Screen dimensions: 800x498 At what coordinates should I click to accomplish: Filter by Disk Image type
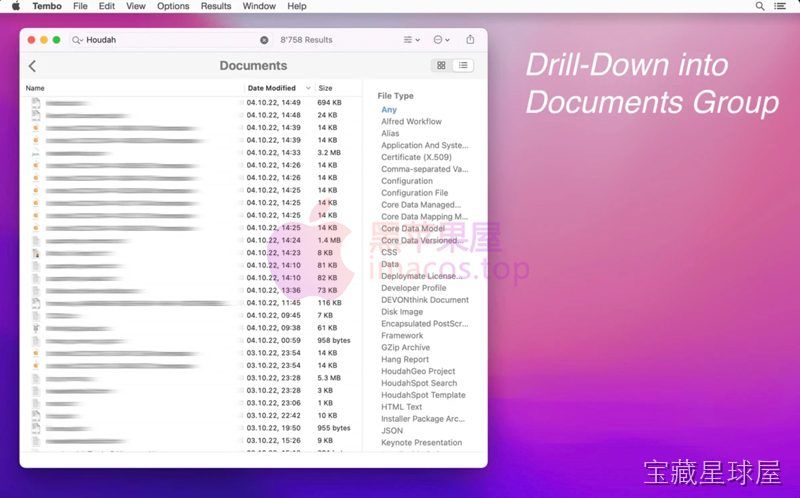tap(402, 312)
